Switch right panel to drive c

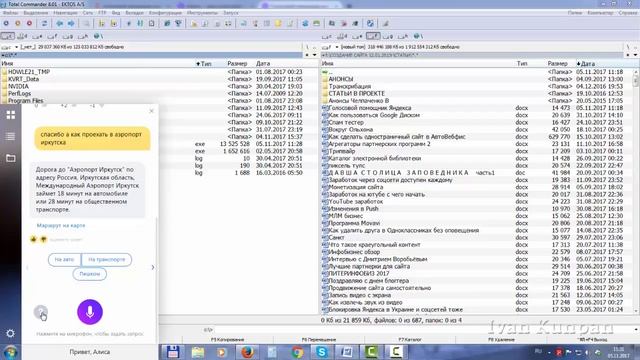pyautogui.click(x=327, y=36)
